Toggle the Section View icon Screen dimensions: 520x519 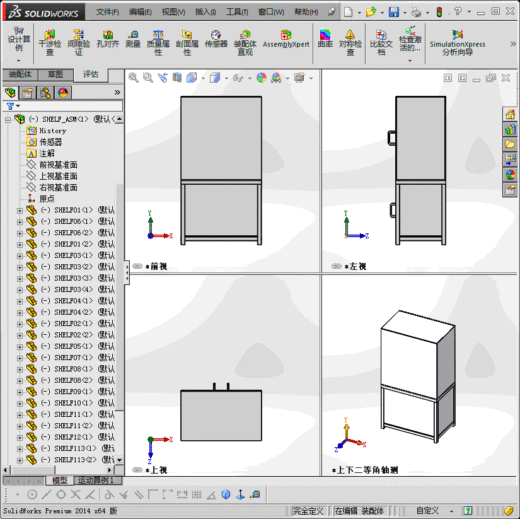coord(177,78)
